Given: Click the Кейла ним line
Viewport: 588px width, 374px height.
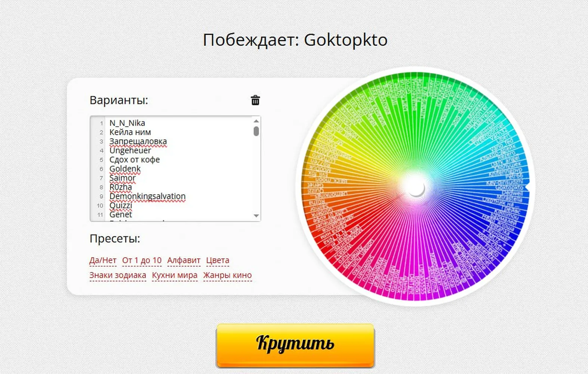Looking at the screenshot, I should click(x=130, y=132).
